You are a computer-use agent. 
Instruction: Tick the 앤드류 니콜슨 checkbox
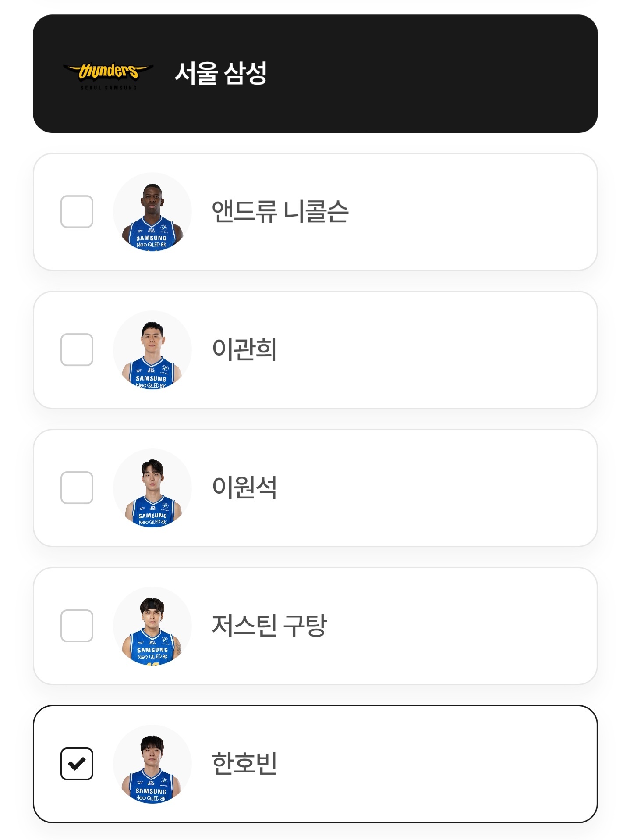(x=77, y=212)
